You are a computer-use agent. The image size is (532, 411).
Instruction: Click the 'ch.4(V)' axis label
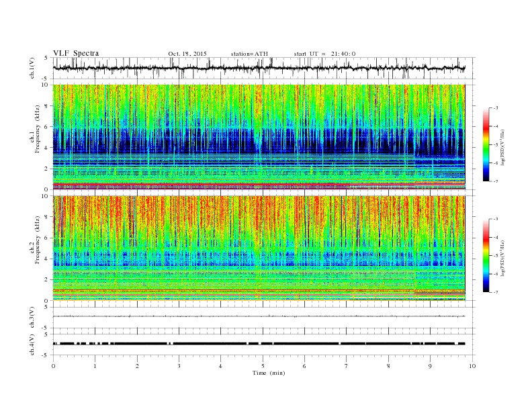coord(32,345)
